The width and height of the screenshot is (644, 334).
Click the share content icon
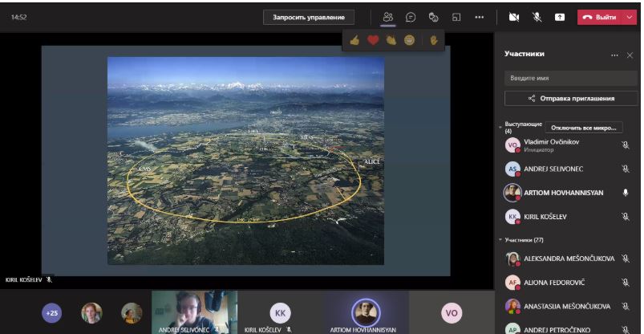(x=560, y=18)
